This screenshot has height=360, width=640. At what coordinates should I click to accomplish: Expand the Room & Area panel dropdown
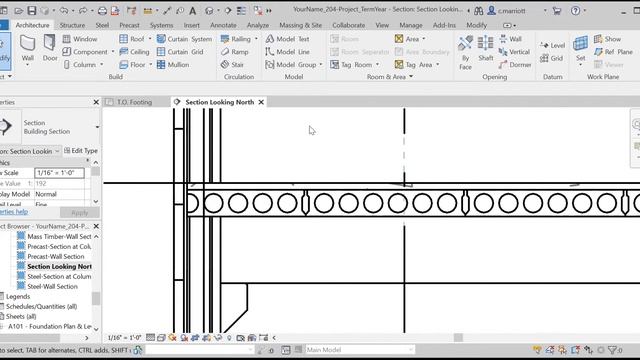pyautogui.click(x=411, y=77)
